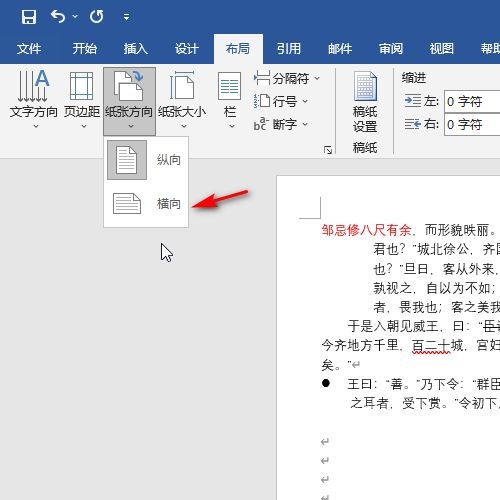This screenshot has height=500, width=500.
Task: Click the line beginning 者，畏我也
Action: pos(436,307)
